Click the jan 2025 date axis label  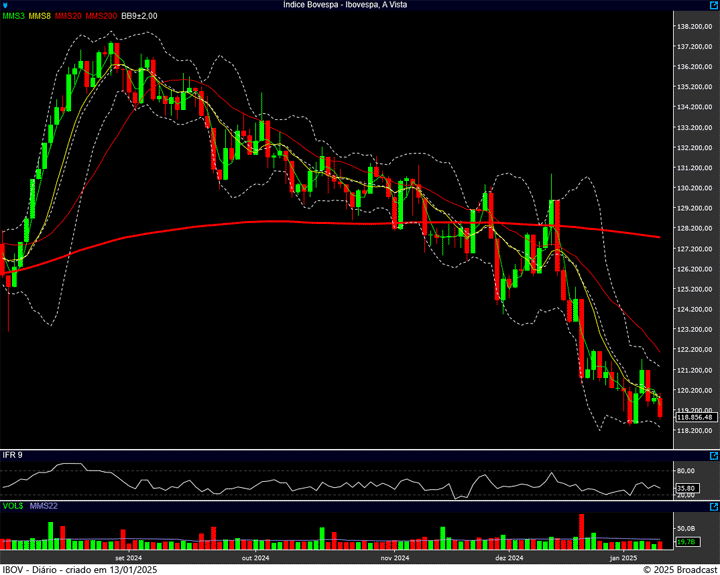(x=623, y=558)
